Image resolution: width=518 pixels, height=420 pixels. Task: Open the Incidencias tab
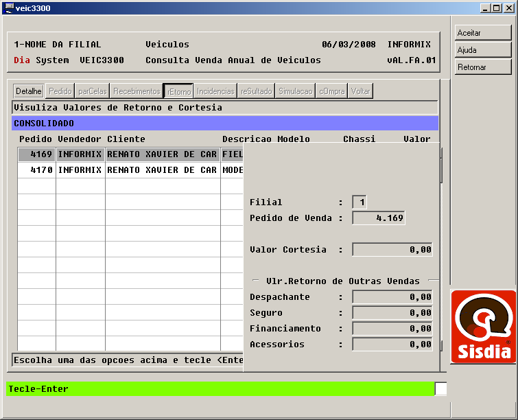(x=215, y=91)
